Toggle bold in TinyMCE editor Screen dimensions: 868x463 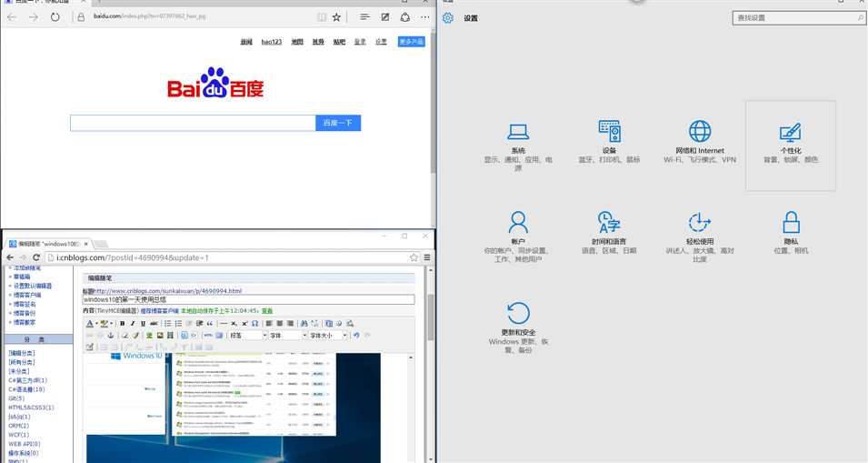point(123,324)
